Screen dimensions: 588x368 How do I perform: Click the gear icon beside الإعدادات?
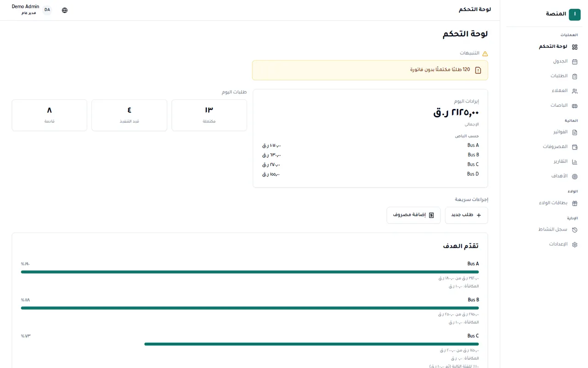[x=575, y=245]
